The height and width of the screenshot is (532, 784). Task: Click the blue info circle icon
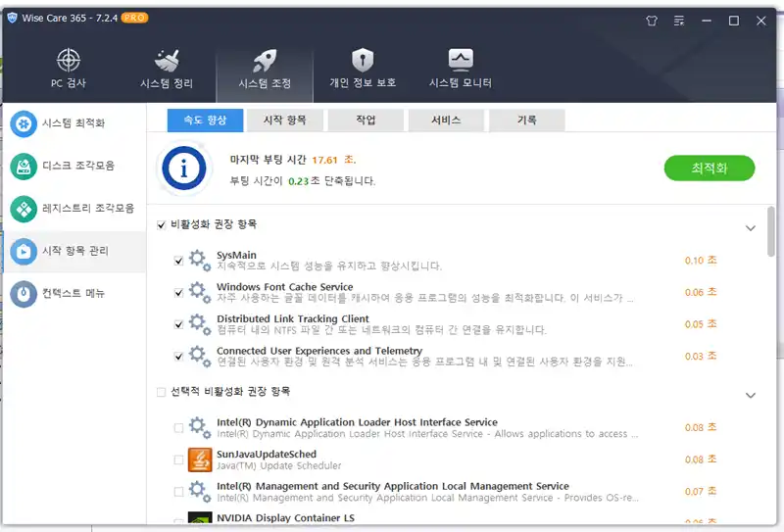coord(184,168)
